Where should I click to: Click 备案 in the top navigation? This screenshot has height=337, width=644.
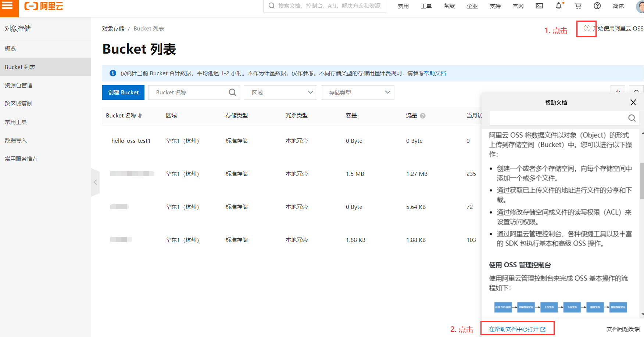pyautogui.click(x=449, y=6)
